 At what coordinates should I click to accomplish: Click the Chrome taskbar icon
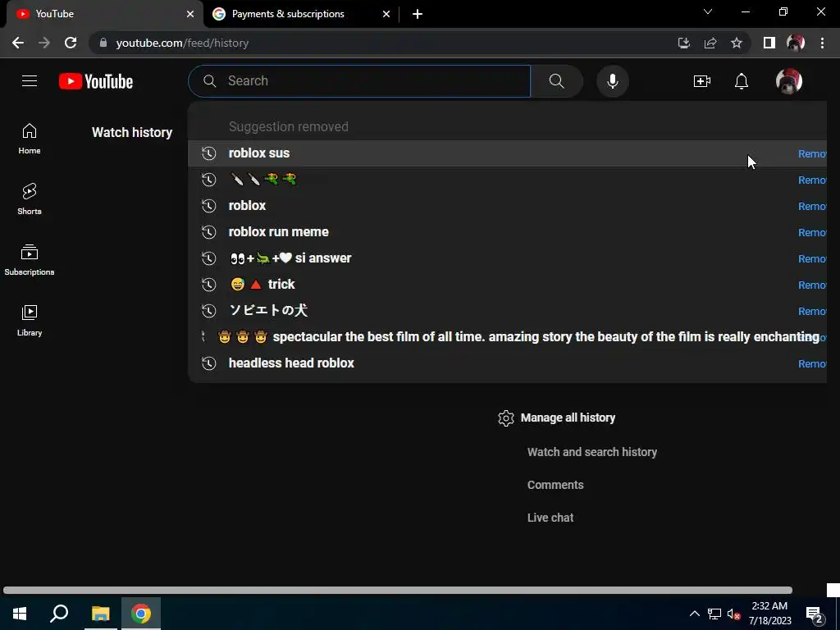[x=141, y=614]
